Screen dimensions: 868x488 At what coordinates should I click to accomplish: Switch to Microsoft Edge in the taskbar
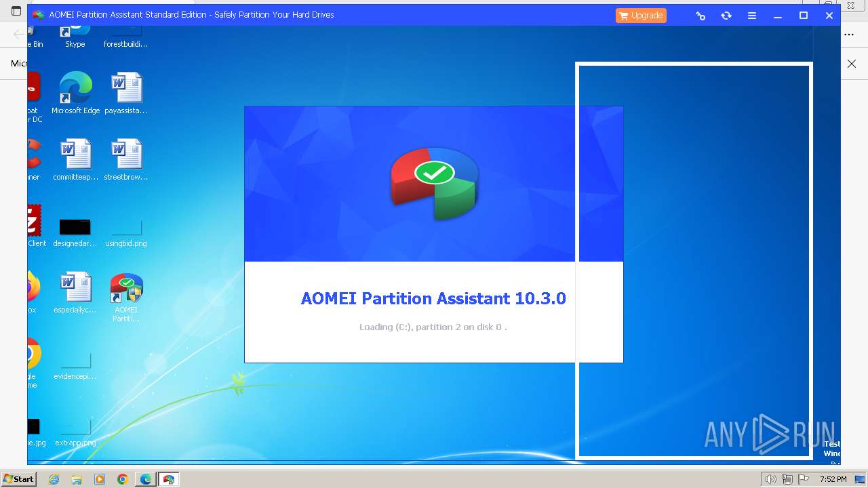(x=146, y=479)
